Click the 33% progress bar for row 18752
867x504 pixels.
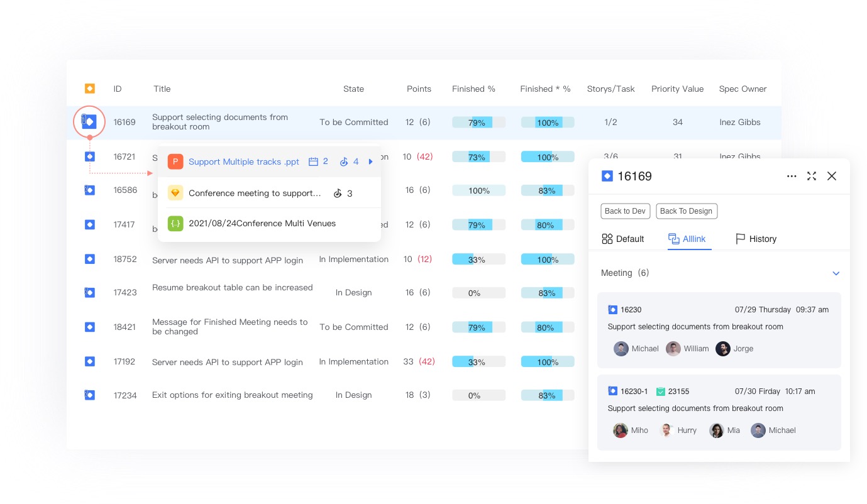pos(478,260)
